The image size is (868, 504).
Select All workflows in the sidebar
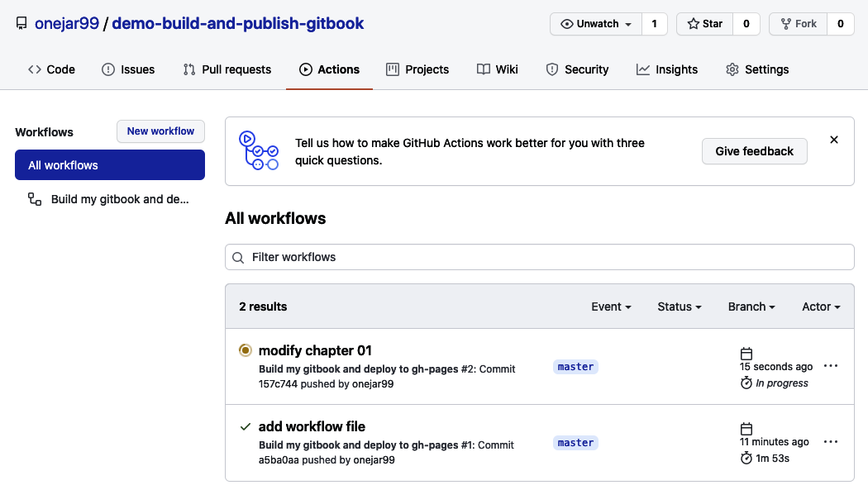110,165
